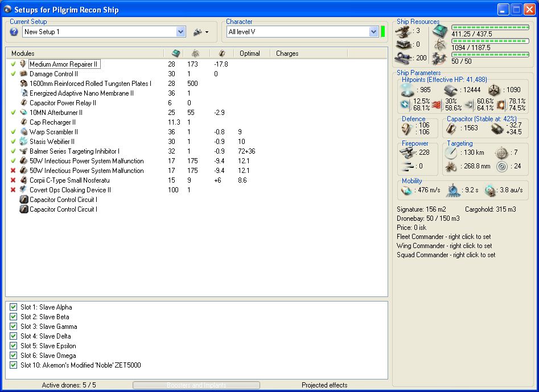
Task: Select the Warp Scrambler II module row
Action: tap(54, 132)
